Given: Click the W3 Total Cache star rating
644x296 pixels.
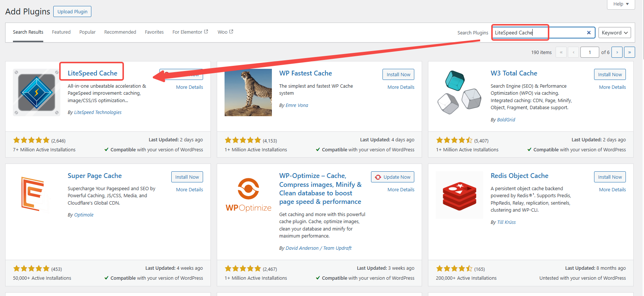Looking at the screenshot, I should click(454, 140).
